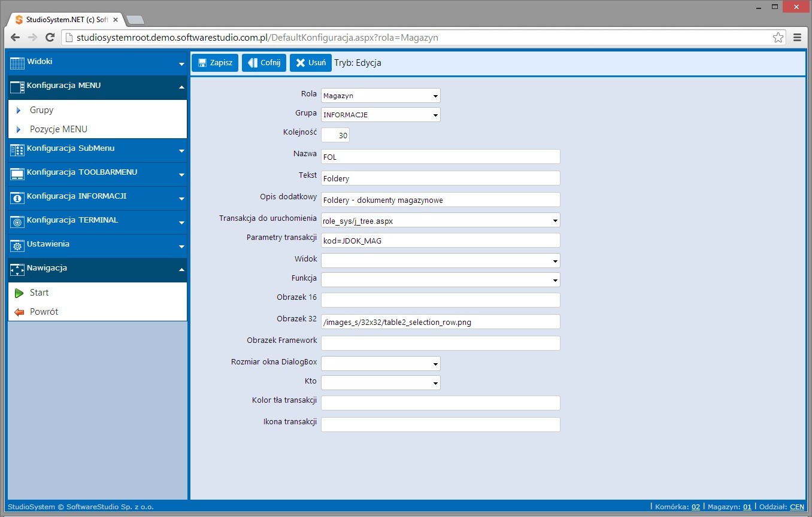Click the Konfiguracja TOOLBARMENU icon
The image size is (812, 517).
coord(17,174)
